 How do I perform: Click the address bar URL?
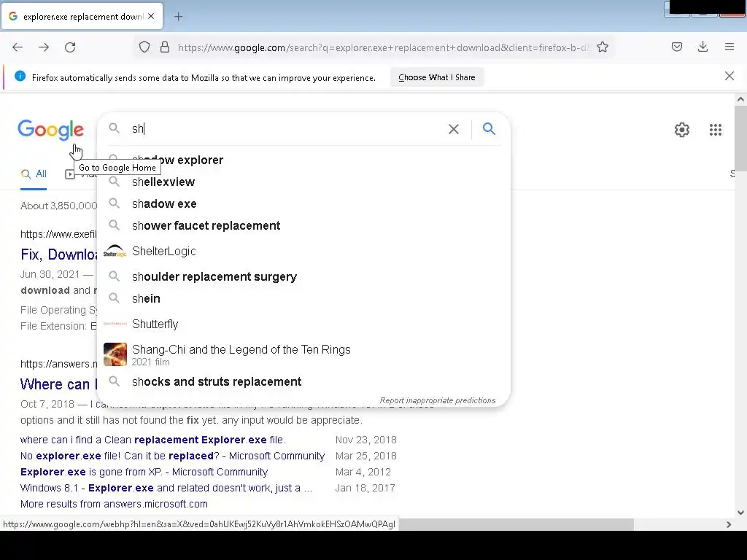tap(383, 47)
